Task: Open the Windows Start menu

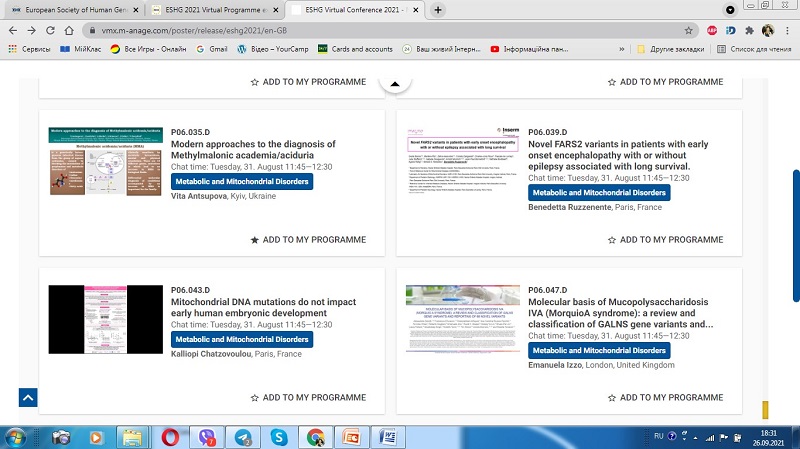Action: (x=17, y=437)
